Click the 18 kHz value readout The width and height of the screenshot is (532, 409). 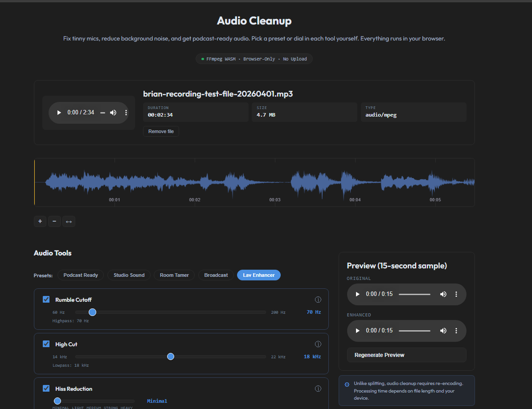(312, 356)
